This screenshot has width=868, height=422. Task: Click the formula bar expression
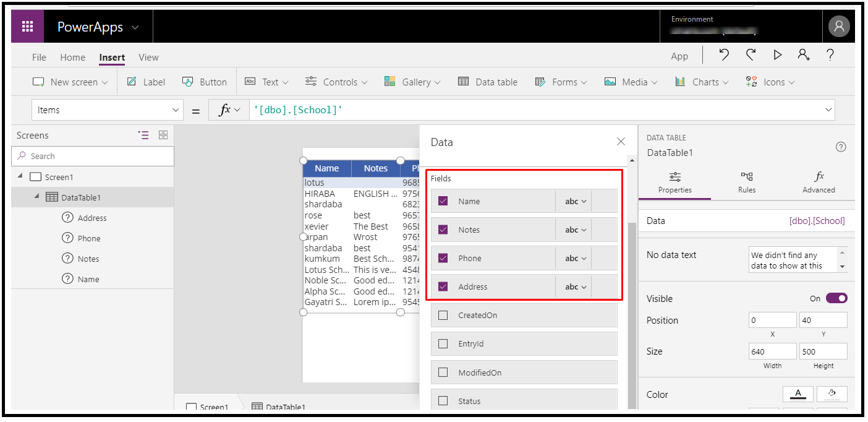tap(298, 110)
